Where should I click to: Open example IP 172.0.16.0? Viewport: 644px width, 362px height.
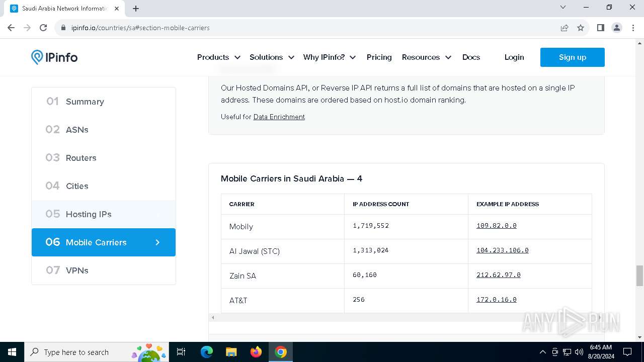click(x=496, y=300)
